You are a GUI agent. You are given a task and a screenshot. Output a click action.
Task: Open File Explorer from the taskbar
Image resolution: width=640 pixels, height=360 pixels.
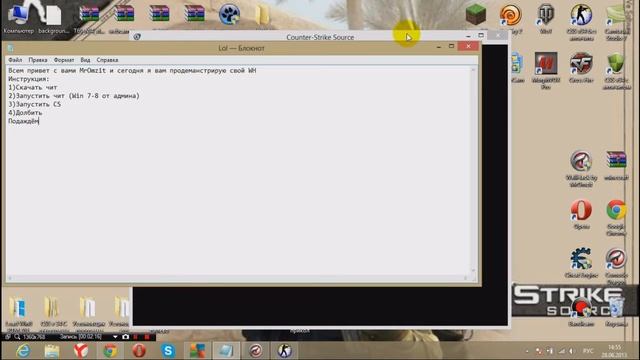(x=52, y=351)
